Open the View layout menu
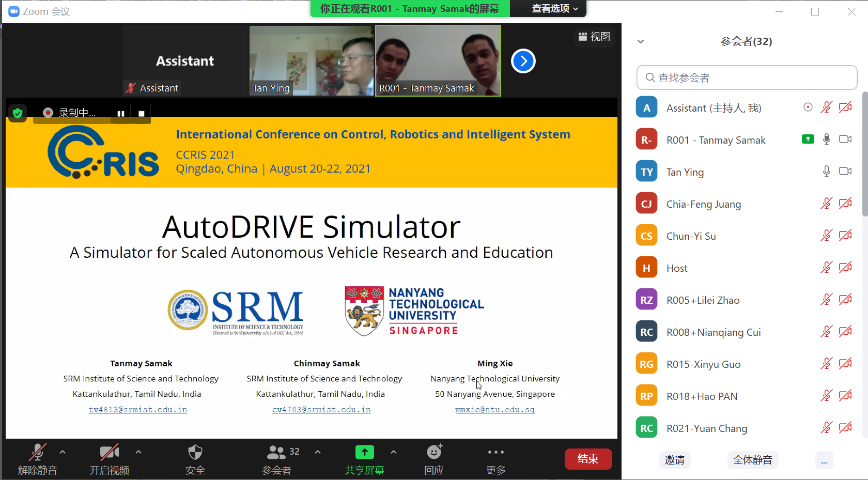This screenshot has height=480, width=868. (x=594, y=37)
